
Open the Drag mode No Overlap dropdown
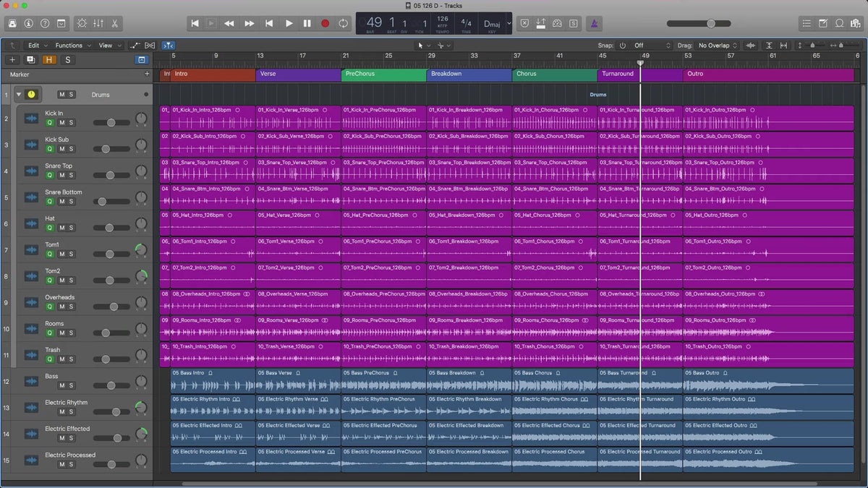pos(717,46)
